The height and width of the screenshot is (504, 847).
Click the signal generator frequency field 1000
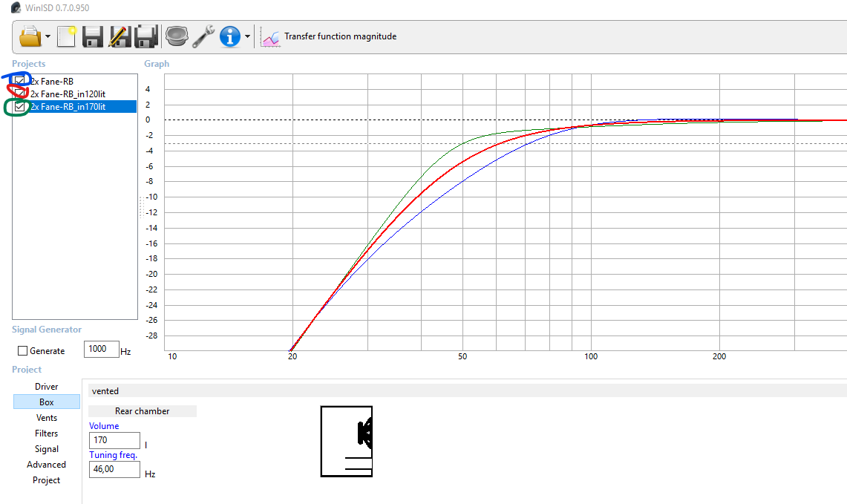tap(101, 349)
